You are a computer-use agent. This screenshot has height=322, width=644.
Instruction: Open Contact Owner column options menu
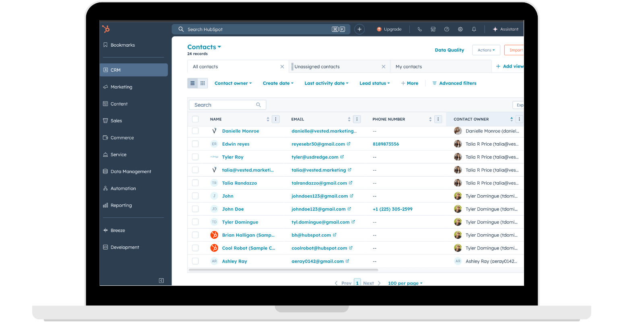click(519, 119)
